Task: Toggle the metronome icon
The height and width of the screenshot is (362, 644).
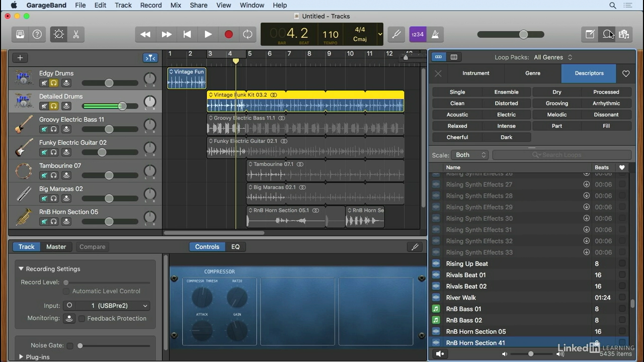Action: 435,34
